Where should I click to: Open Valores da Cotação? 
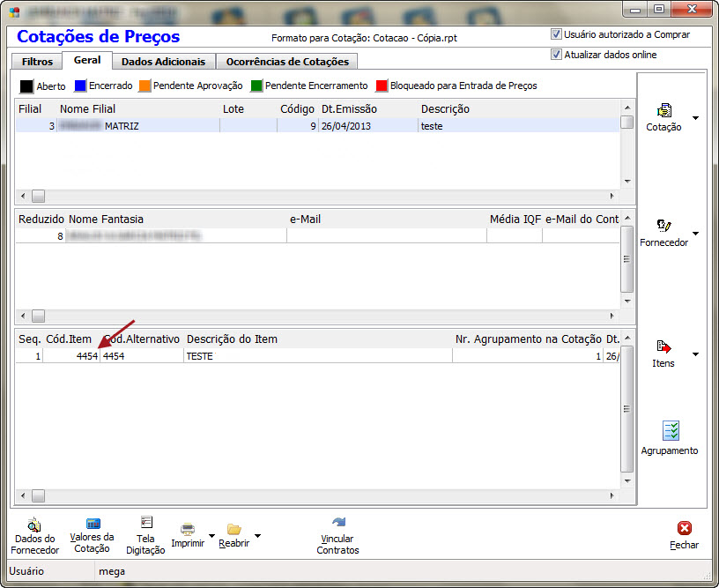pos(93,525)
